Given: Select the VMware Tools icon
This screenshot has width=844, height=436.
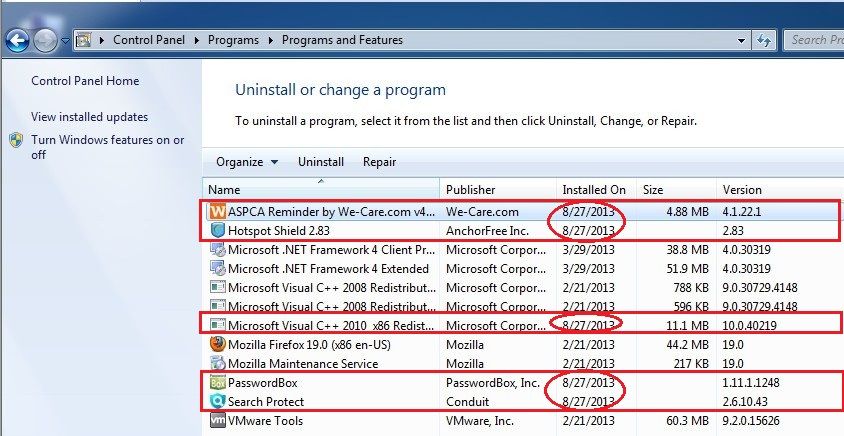Looking at the screenshot, I should [217, 420].
